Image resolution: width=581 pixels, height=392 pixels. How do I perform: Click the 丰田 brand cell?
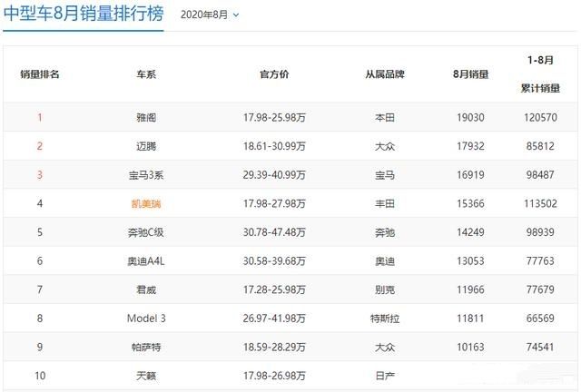[385, 204]
